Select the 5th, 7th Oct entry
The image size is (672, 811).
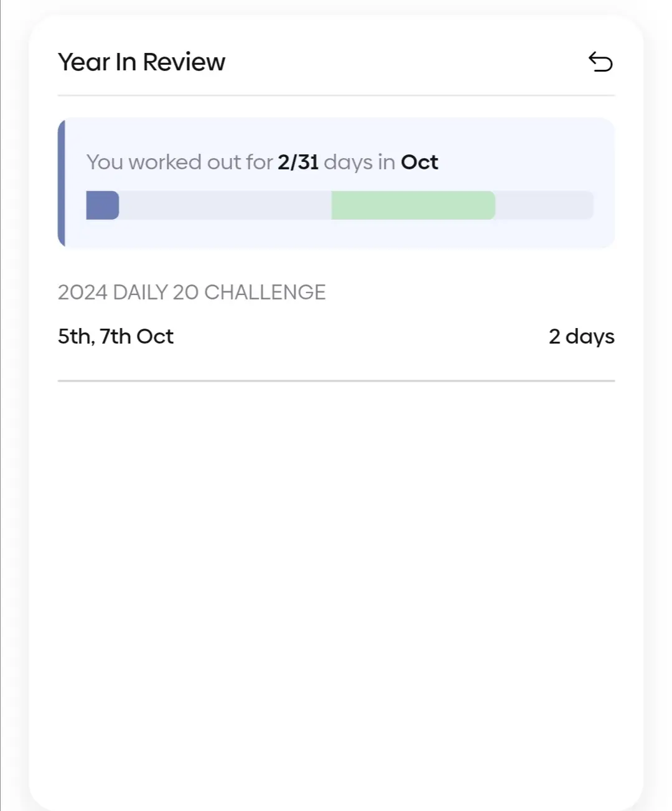116,337
